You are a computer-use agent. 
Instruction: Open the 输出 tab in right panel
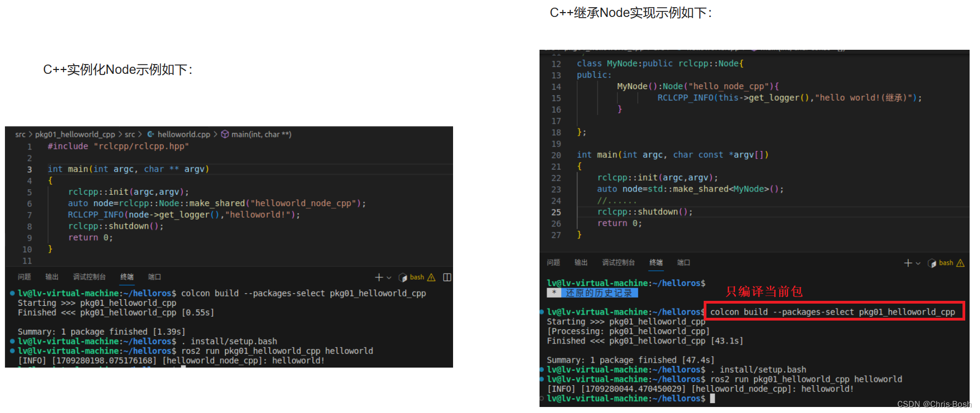point(581,263)
